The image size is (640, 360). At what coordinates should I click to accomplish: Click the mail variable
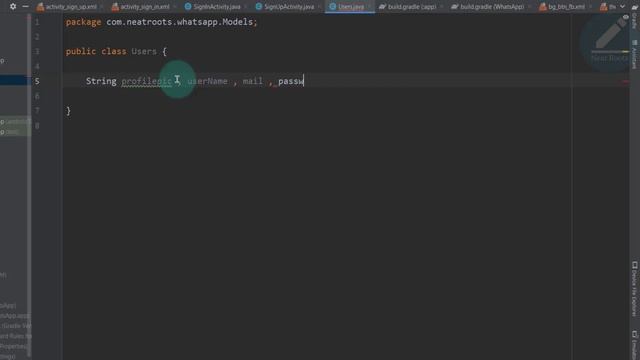[253, 81]
